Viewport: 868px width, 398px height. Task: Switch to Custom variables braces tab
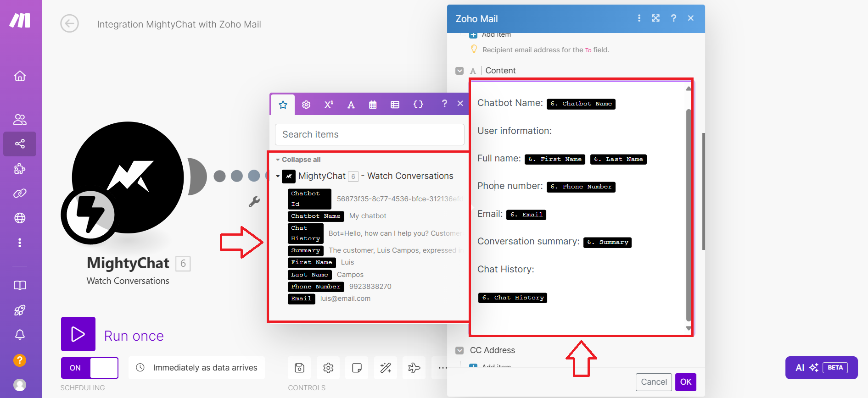(418, 105)
